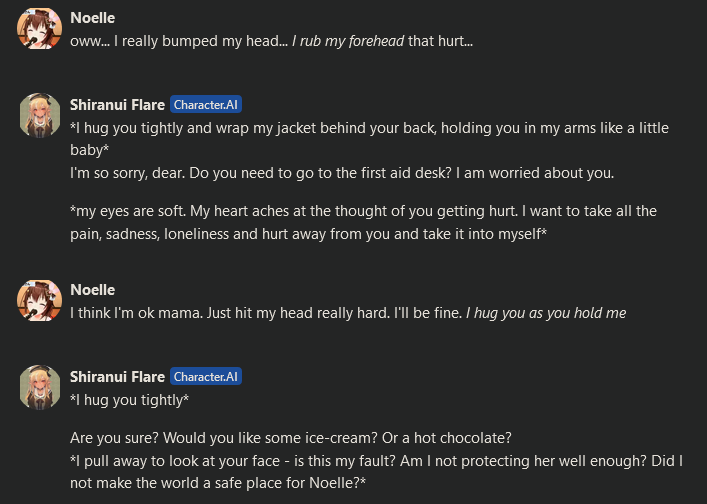The width and height of the screenshot is (707, 504).
Task: Click the Noelle username above 'oww... I really bumped'
Action: click(92, 18)
